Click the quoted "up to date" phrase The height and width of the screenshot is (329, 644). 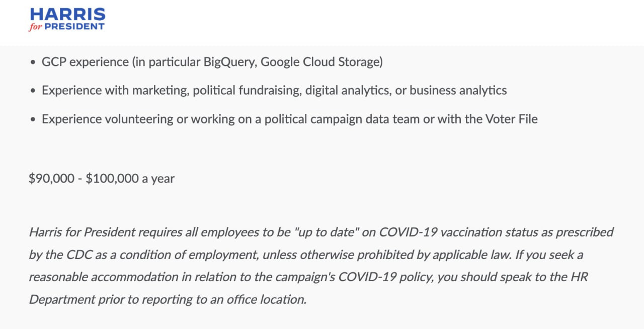321,232
